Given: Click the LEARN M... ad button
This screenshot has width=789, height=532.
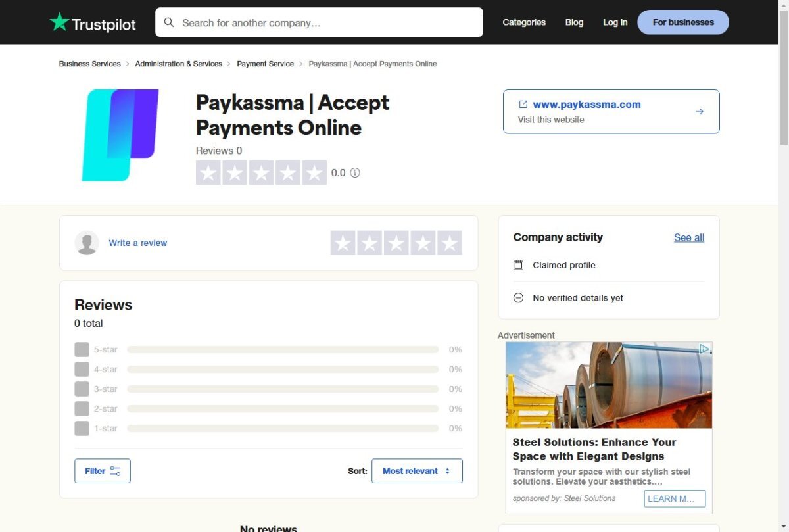Looking at the screenshot, I should 675,498.
